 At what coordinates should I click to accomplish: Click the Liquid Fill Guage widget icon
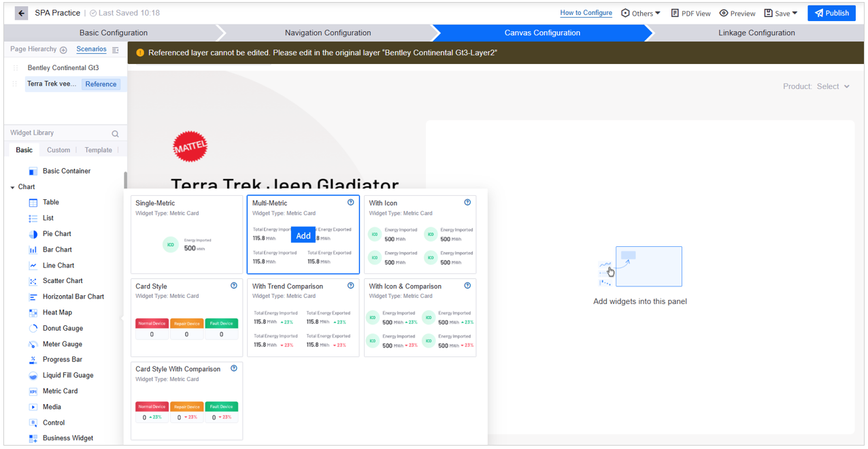click(33, 376)
